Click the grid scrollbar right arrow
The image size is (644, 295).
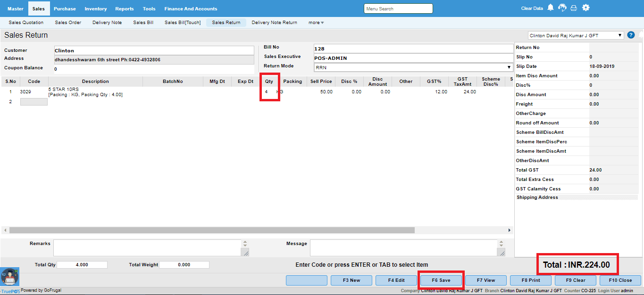click(510, 230)
